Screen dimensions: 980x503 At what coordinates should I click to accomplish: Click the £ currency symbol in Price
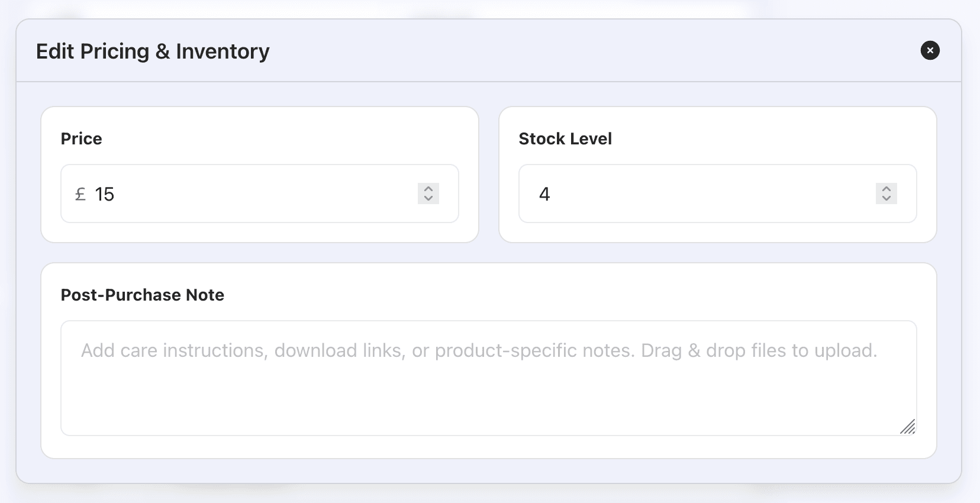(80, 194)
